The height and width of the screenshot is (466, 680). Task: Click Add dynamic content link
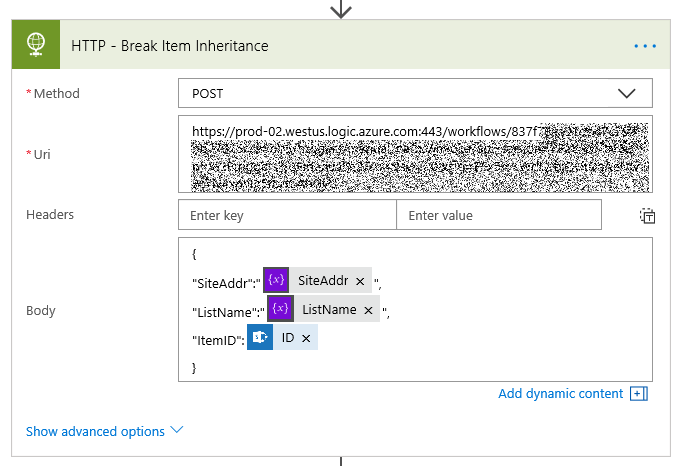(560, 394)
